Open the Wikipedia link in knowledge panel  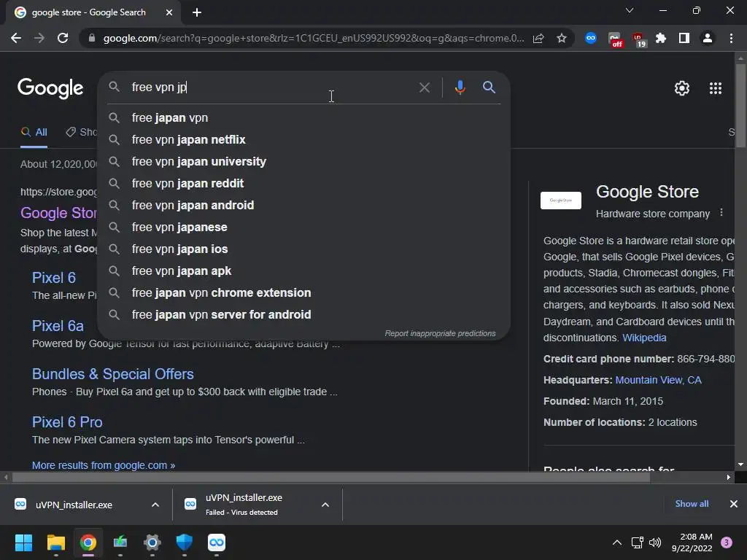pyautogui.click(x=644, y=338)
